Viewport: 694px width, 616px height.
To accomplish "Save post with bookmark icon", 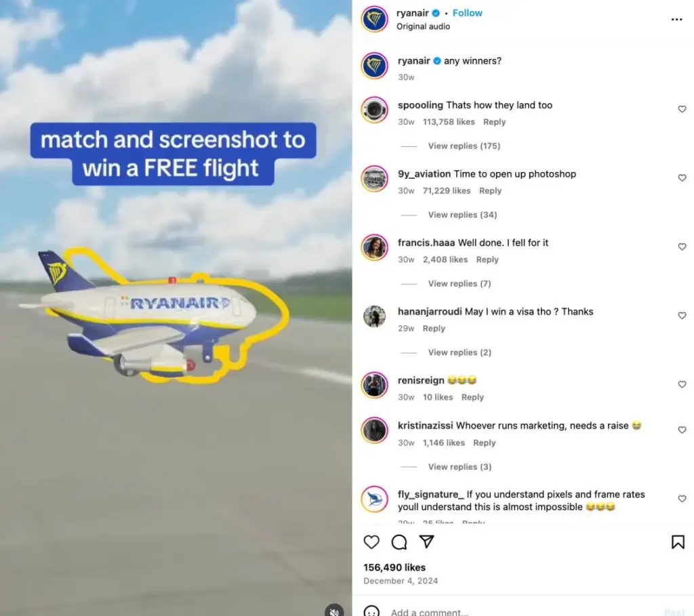I will coord(678,542).
